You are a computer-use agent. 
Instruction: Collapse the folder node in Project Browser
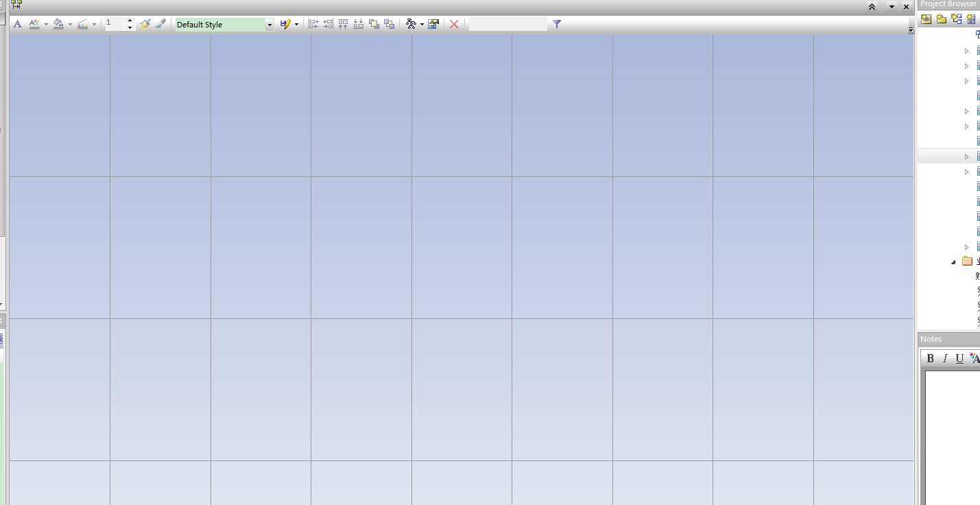(x=953, y=261)
